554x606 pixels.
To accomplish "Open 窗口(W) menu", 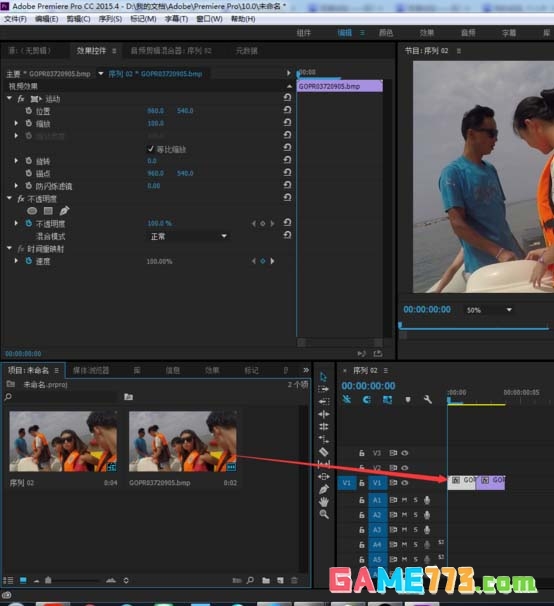I will coord(209,19).
